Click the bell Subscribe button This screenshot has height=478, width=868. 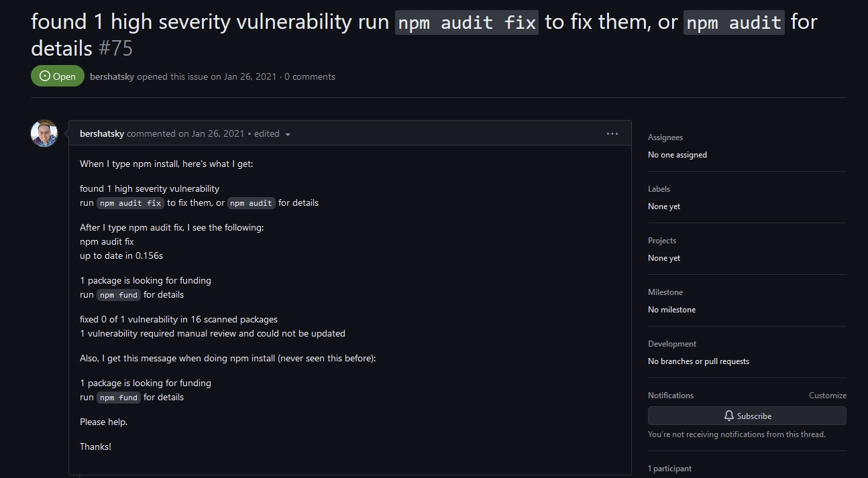click(x=747, y=416)
